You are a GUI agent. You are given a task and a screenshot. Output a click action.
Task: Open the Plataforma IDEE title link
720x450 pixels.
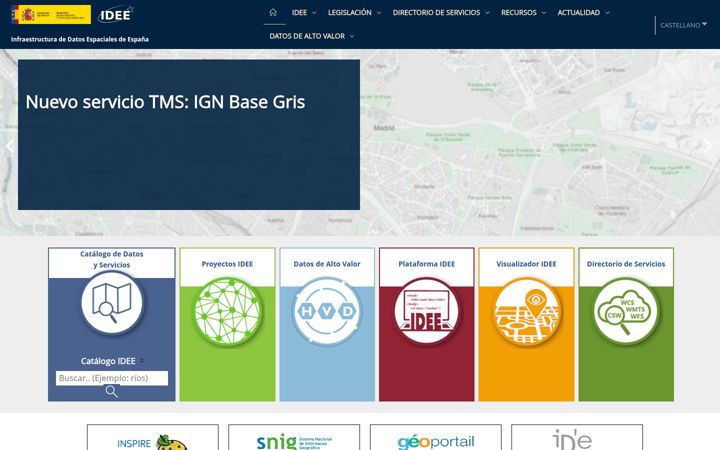[427, 264]
